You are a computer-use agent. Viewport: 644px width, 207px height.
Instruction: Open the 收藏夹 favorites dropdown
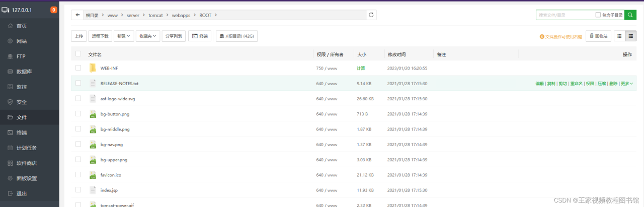point(148,36)
